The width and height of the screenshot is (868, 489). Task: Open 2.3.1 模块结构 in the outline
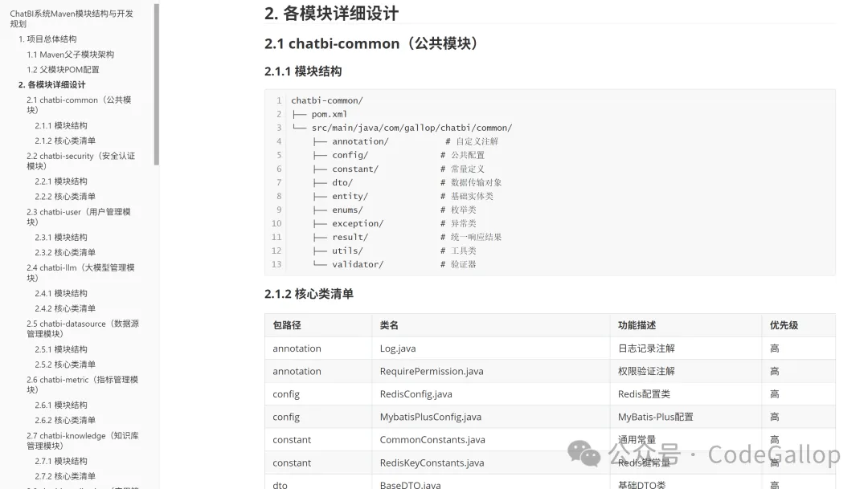coord(61,238)
